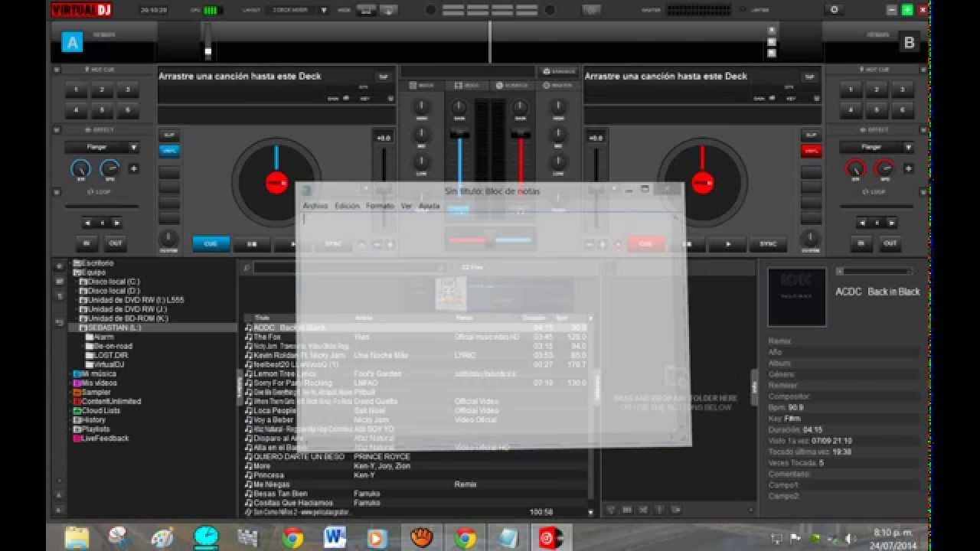This screenshot has height=551, width=980.
Task: Switch to the SCRATCH tab in center panel
Action: [x=511, y=85]
